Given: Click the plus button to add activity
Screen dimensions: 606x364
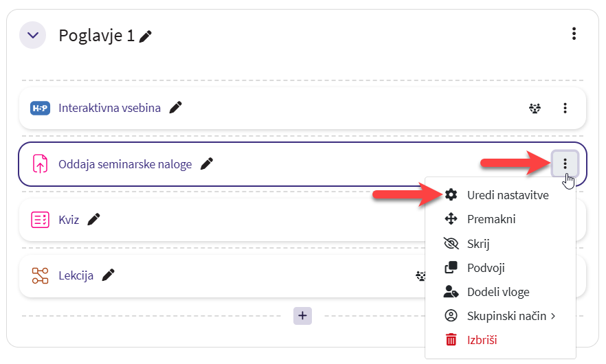Looking at the screenshot, I should 303,315.
